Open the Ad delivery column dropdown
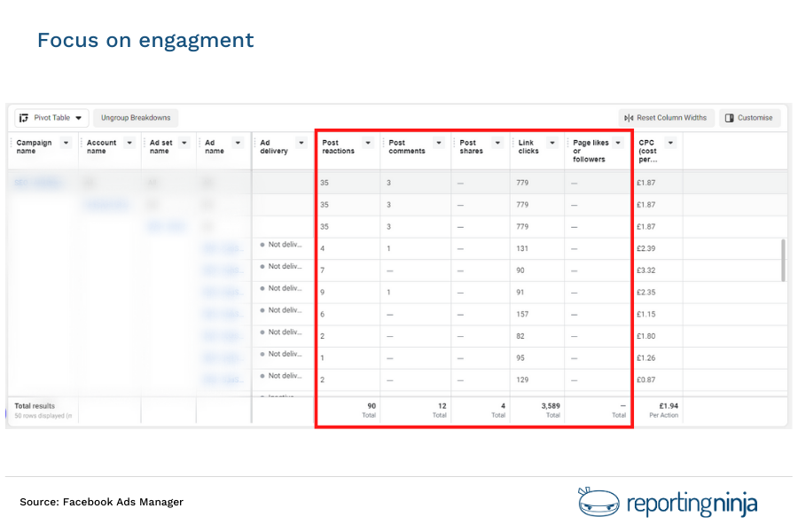The width and height of the screenshot is (798, 532). pyautogui.click(x=301, y=143)
